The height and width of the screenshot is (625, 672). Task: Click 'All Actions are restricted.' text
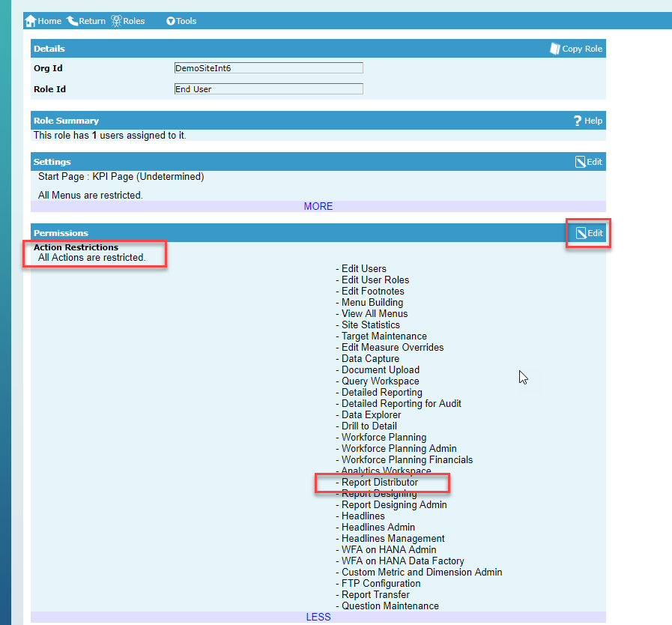click(91, 257)
